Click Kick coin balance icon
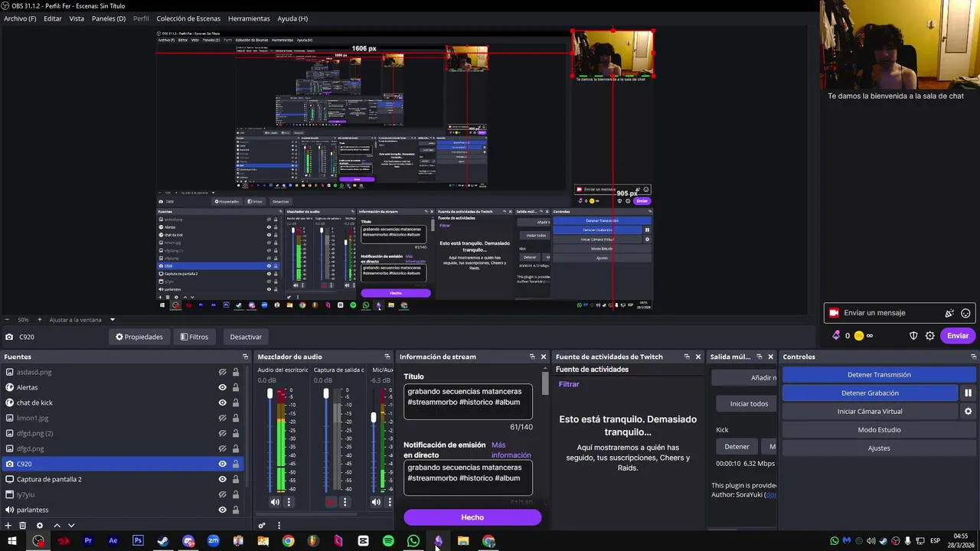This screenshot has height=551, width=980. pyautogui.click(x=859, y=335)
